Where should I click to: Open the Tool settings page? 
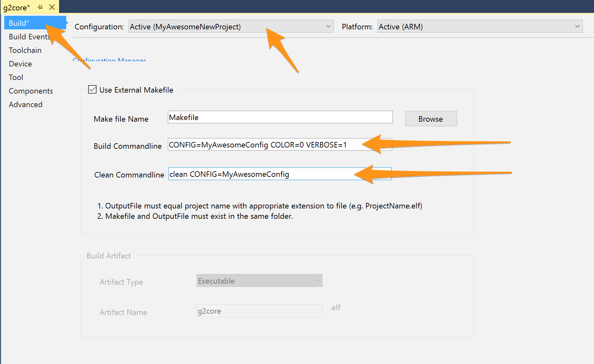coord(16,77)
